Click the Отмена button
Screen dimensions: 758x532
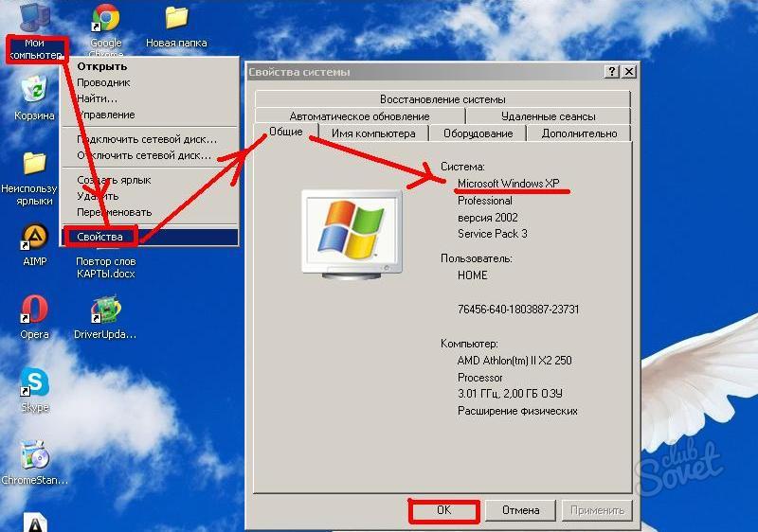520,510
